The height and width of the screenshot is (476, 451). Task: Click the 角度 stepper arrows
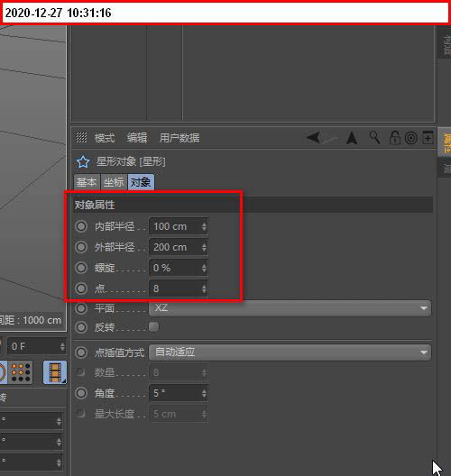coord(204,393)
